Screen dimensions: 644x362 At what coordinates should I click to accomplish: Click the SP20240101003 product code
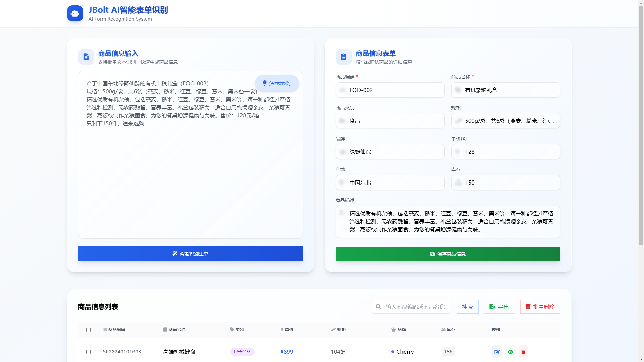pos(122,352)
